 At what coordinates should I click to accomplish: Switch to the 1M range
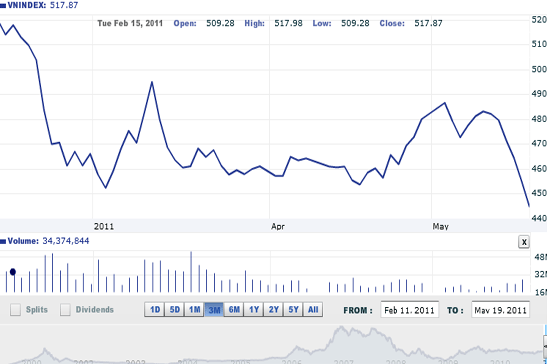point(194,310)
